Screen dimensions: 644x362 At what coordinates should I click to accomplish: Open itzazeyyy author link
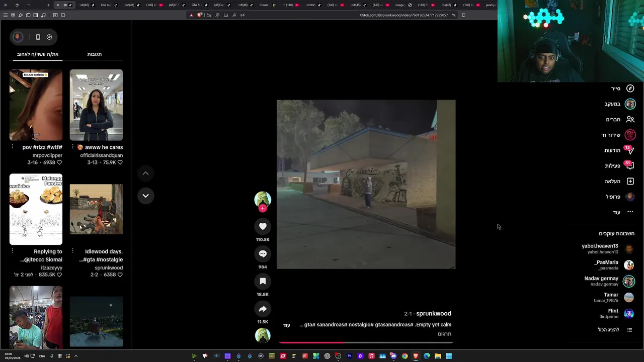[51, 268]
